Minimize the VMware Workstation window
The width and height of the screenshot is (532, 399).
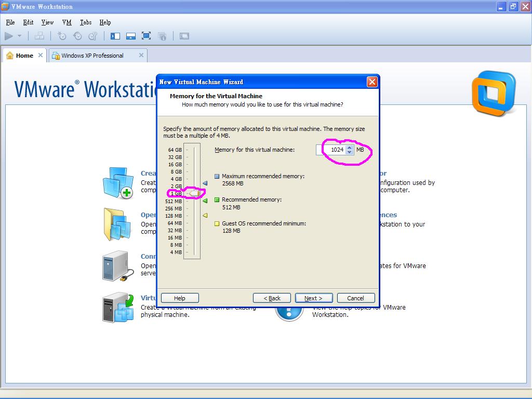pyautogui.click(x=501, y=6)
